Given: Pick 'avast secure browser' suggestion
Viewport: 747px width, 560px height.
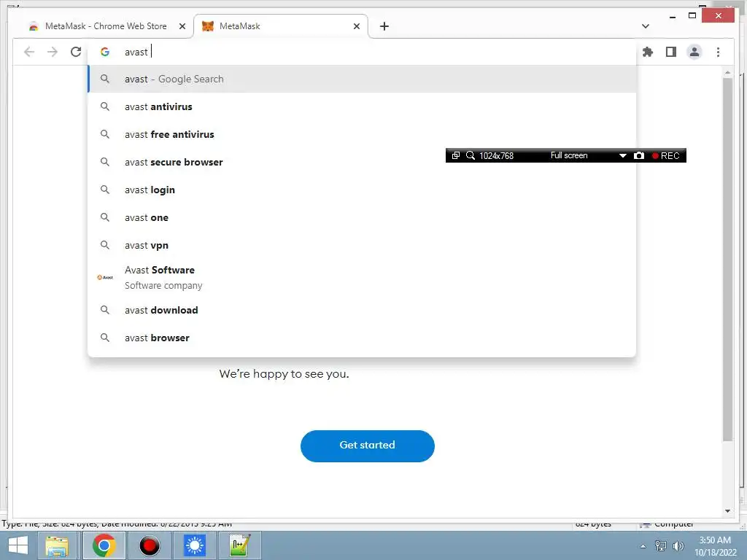Looking at the screenshot, I should click(x=362, y=162).
